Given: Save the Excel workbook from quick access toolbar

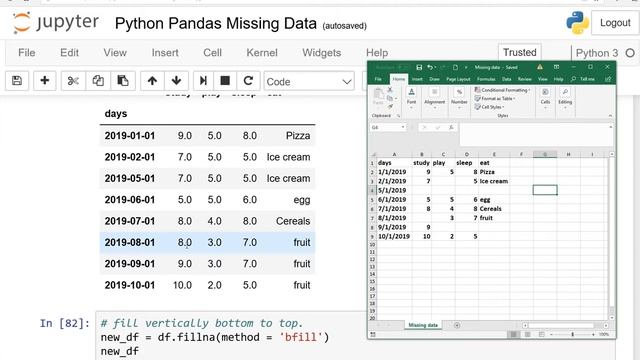Looking at the screenshot, I should (419, 67).
